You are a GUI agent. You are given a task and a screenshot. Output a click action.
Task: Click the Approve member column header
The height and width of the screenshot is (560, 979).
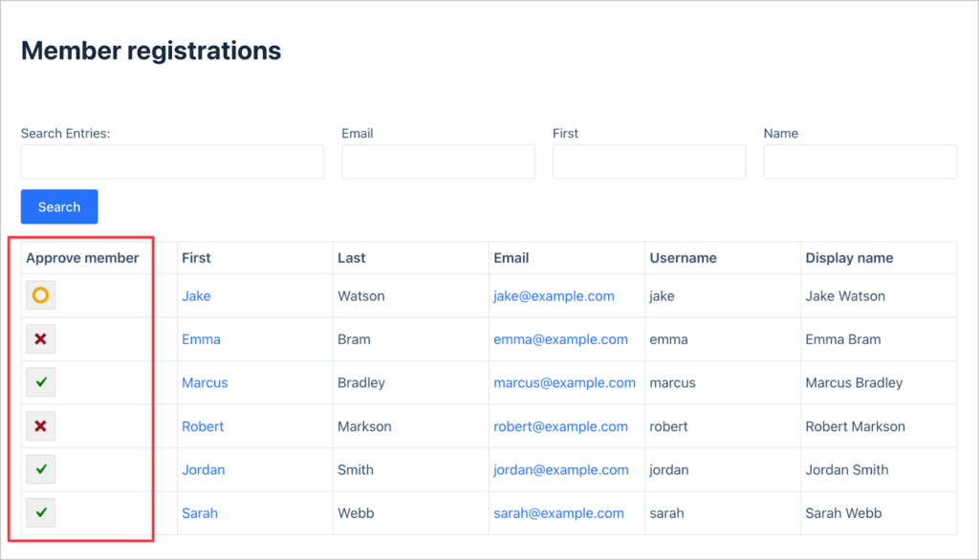[82, 258]
